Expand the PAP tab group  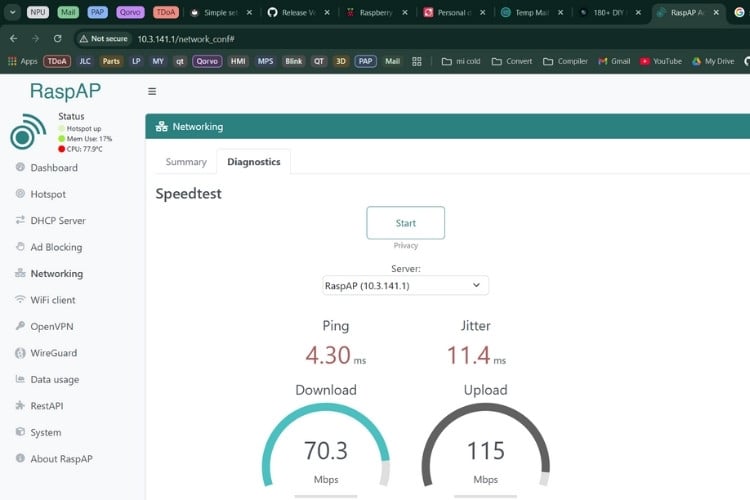coord(98,12)
